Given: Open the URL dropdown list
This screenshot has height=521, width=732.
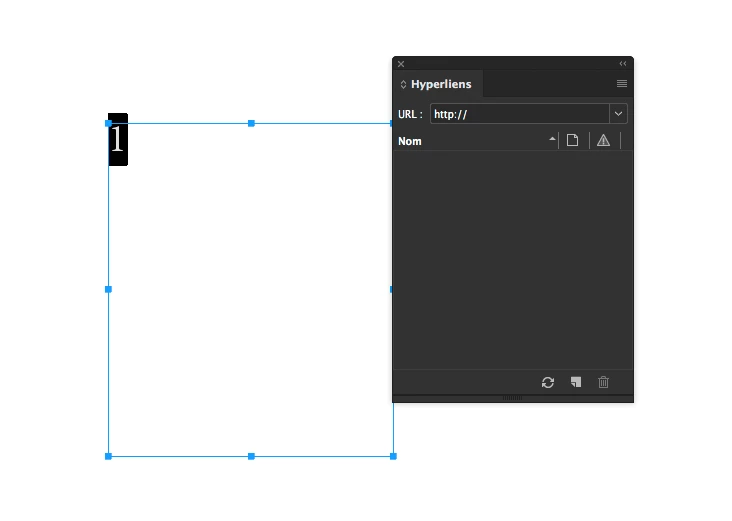Looking at the screenshot, I should (618, 114).
